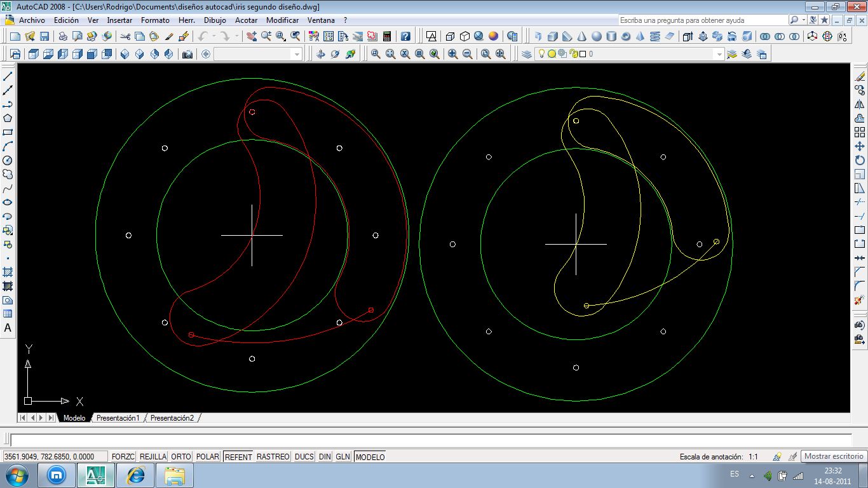Click the coordinates readout in status bar
This screenshot has height=488, width=868.
[55, 456]
